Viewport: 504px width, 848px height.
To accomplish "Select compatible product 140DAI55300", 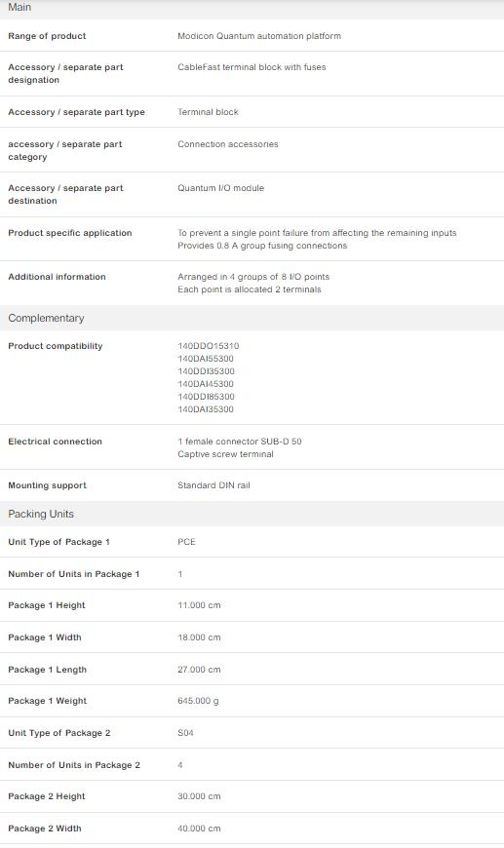I will coord(206,359).
